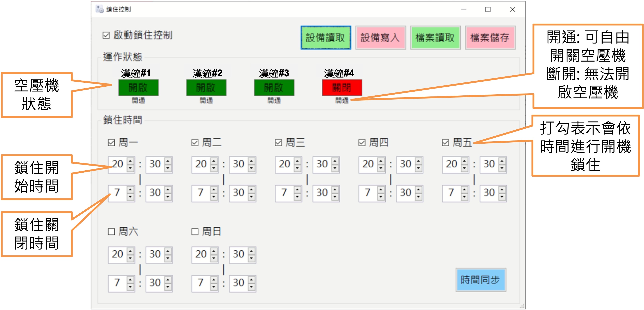Increase 周三 lock end minute with up arrow

(335, 190)
